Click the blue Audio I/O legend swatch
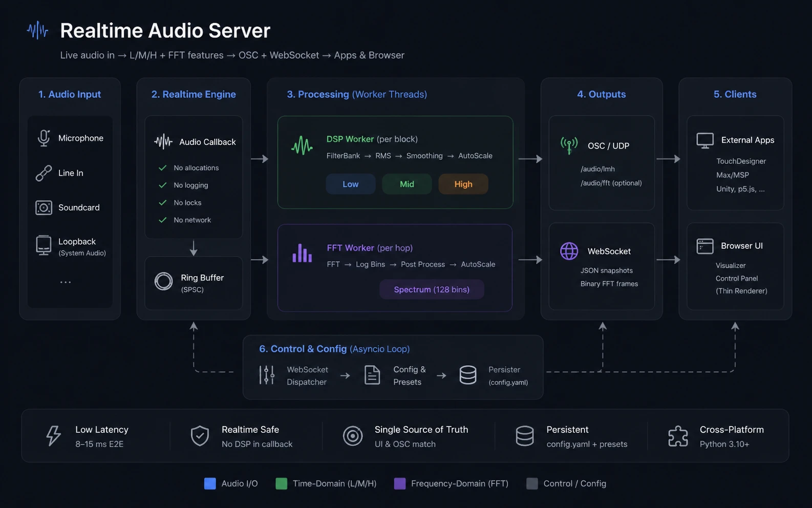The height and width of the screenshot is (508, 812). [x=210, y=483]
